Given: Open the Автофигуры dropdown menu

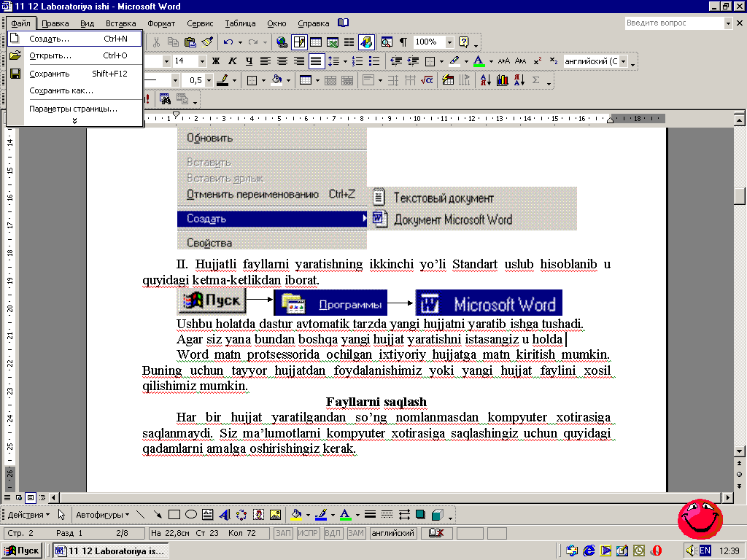Looking at the screenshot, I should click(102, 515).
